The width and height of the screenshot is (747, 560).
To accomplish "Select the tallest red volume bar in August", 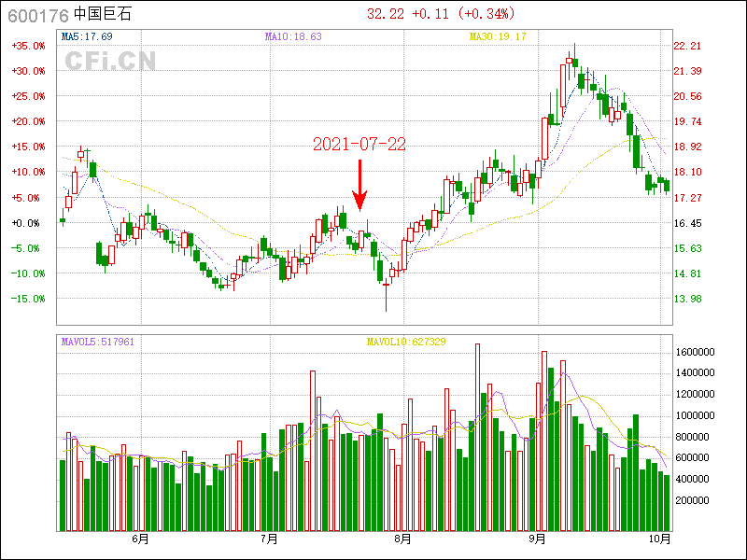I will click(x=477, y=437).
